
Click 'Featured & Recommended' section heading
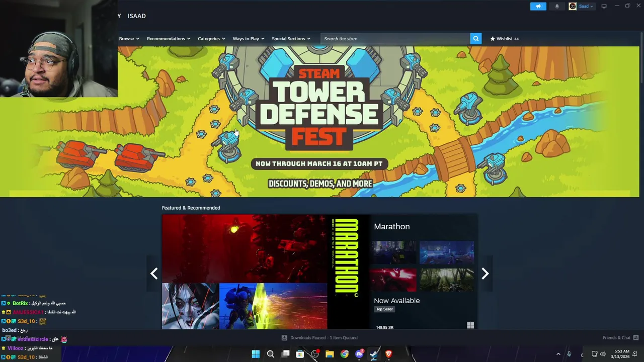191,208
